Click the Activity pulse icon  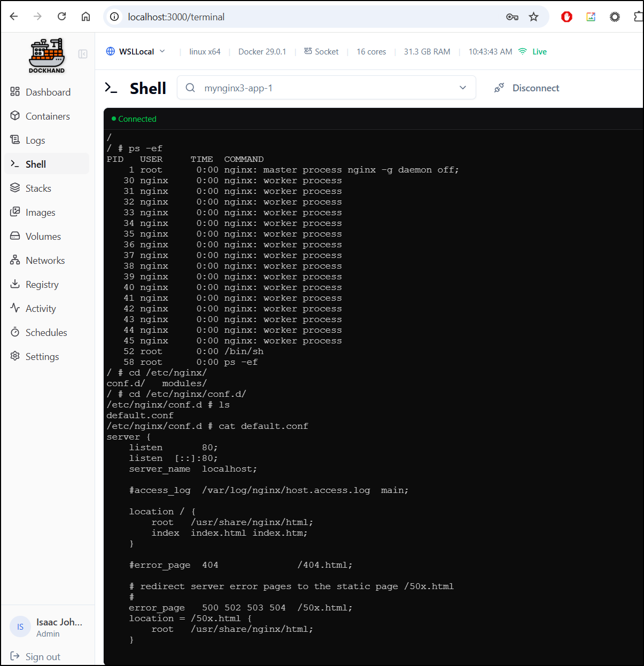click(15, 308)
